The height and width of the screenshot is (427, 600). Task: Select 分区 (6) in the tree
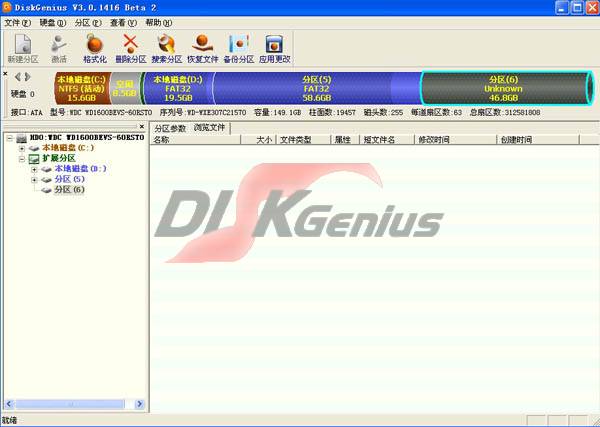click(69, 190)
